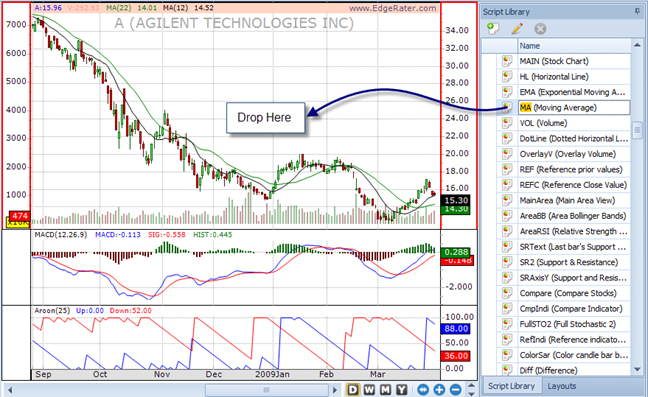Click the blue fit-width arrows icon
648x397 pixels.
click(x=423, y=390)
